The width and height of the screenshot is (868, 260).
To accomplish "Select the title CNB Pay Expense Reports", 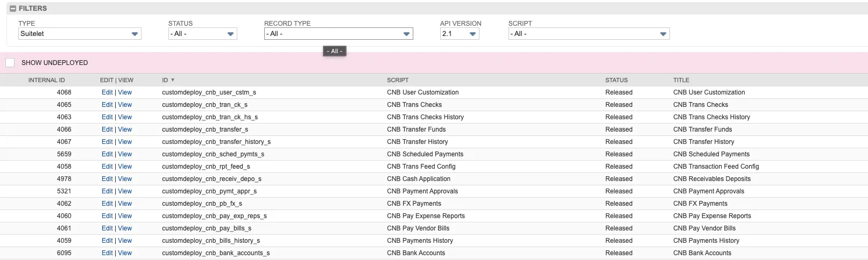I will click(712, 216).
